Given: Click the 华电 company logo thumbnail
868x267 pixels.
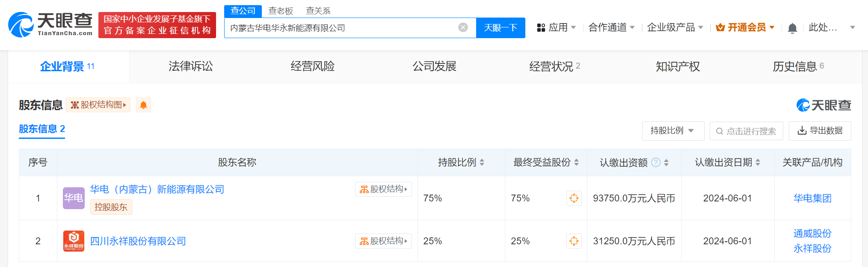Looking at the screenshot, I should pos(74,198).
